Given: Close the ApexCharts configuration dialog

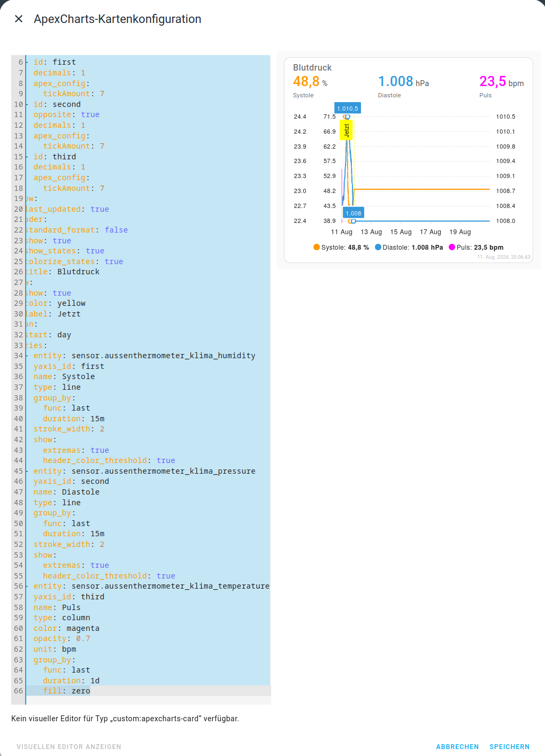Looking at the screenshot, I should tap(19, 19).
